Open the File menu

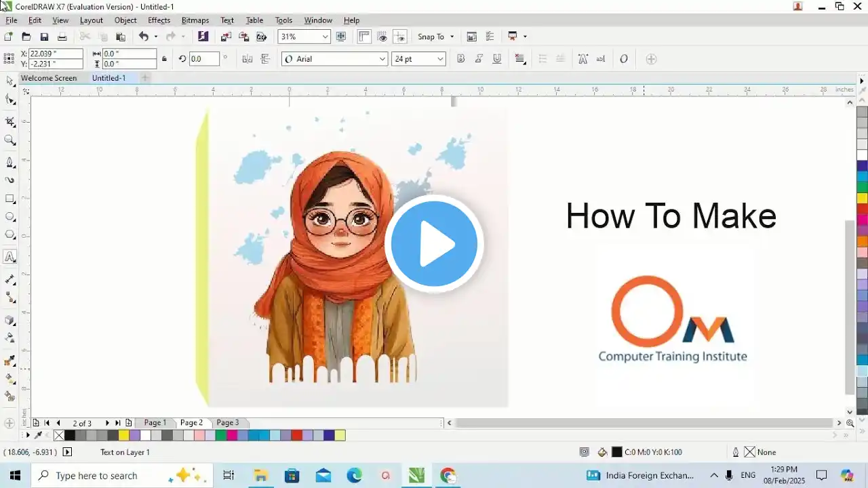tap(12, 20)
